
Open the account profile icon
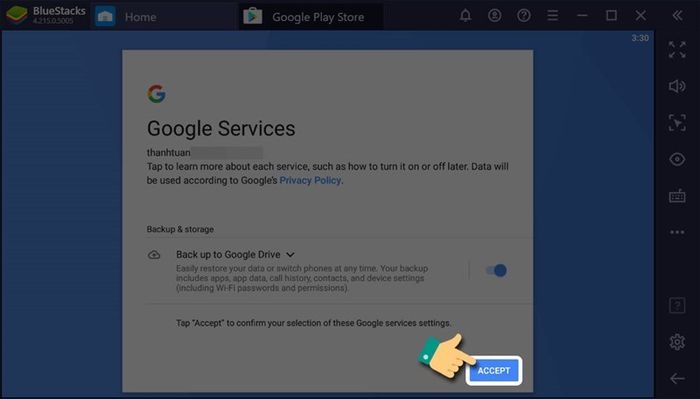click(494, 16)
